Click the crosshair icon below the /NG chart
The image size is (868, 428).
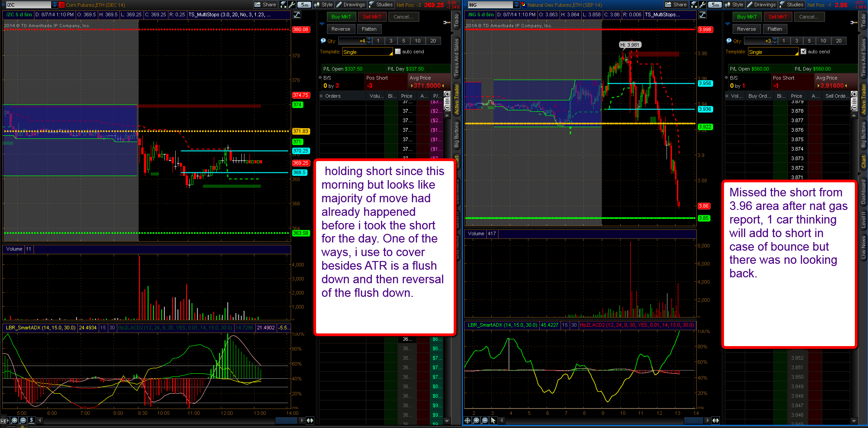tap(468, 420)
